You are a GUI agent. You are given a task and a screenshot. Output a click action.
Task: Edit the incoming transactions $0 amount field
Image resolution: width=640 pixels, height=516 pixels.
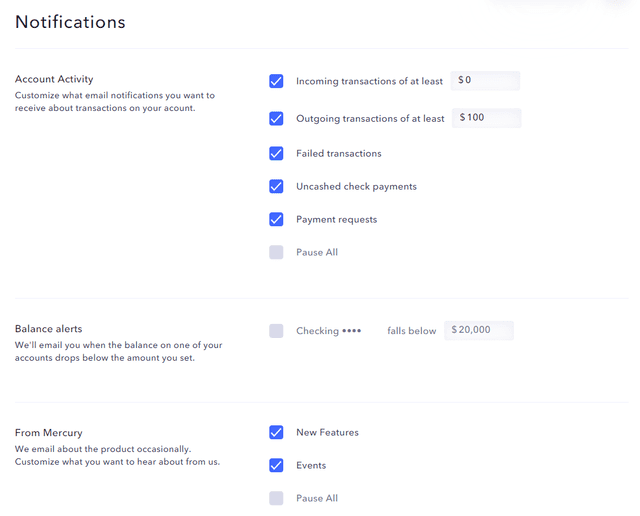pos(485,80)
